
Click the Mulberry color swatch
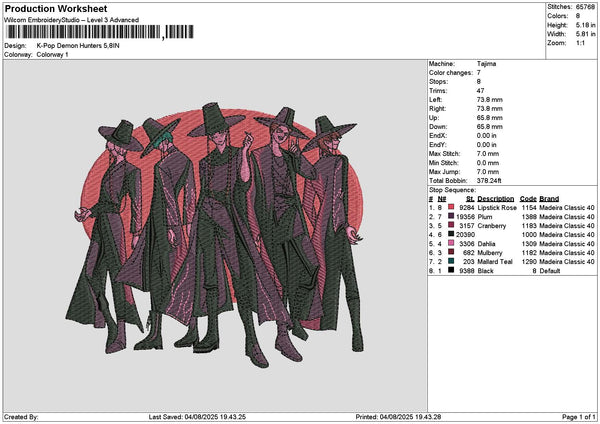tap(451, 253)
